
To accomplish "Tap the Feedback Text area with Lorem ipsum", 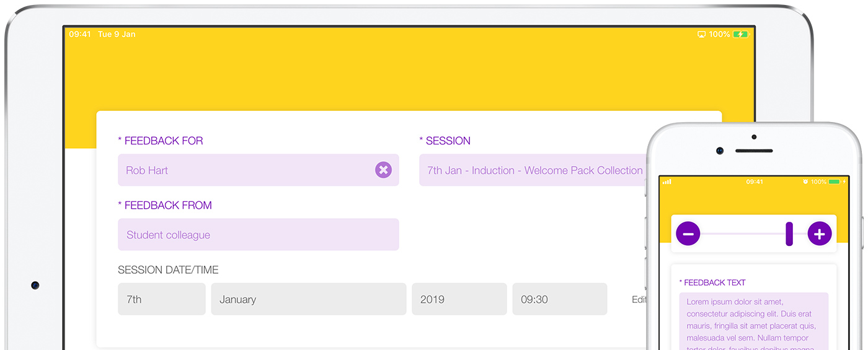I will click(x=753, y=322).
